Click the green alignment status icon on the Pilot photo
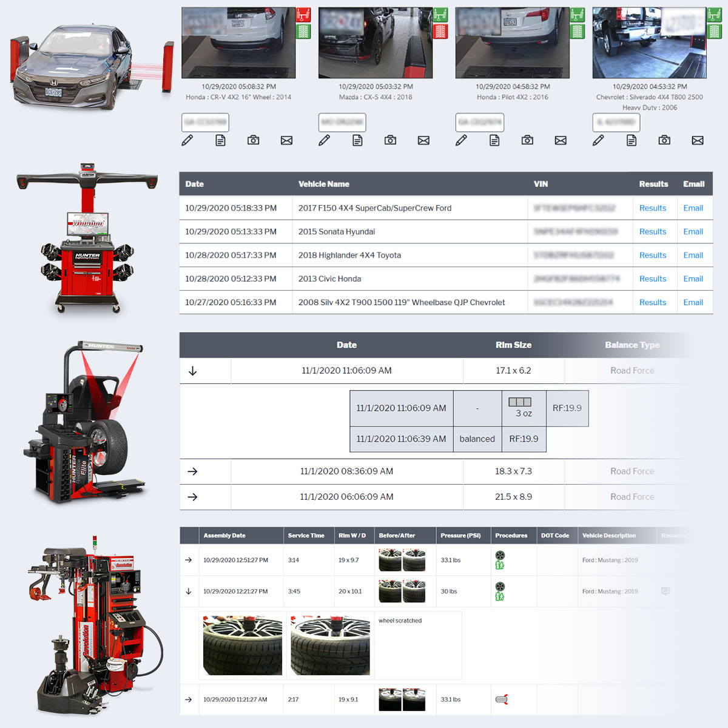The image size is (728, 728). coord(578,15)
